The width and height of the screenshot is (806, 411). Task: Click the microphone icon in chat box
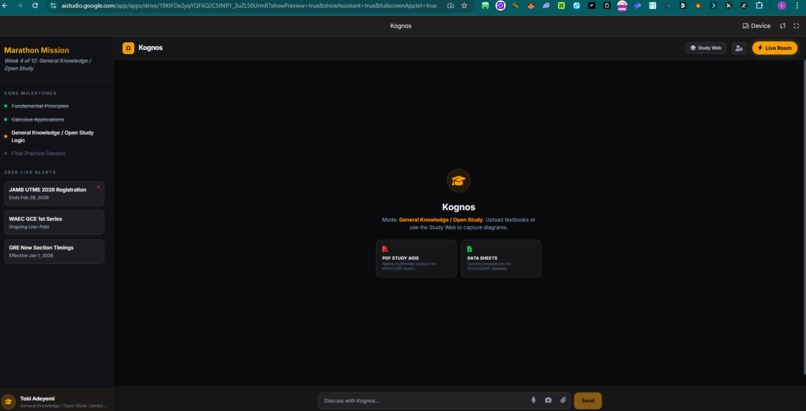(x=534, y=400)
